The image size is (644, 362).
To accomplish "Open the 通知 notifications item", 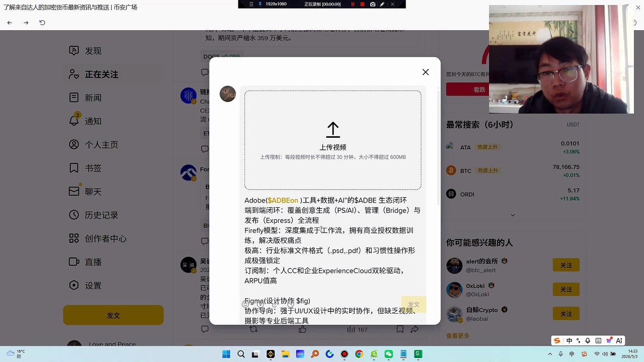I will [113, 121].
